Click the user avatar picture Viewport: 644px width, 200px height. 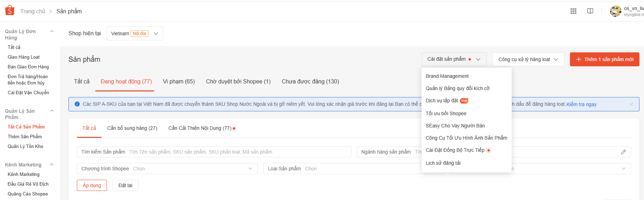615,11
